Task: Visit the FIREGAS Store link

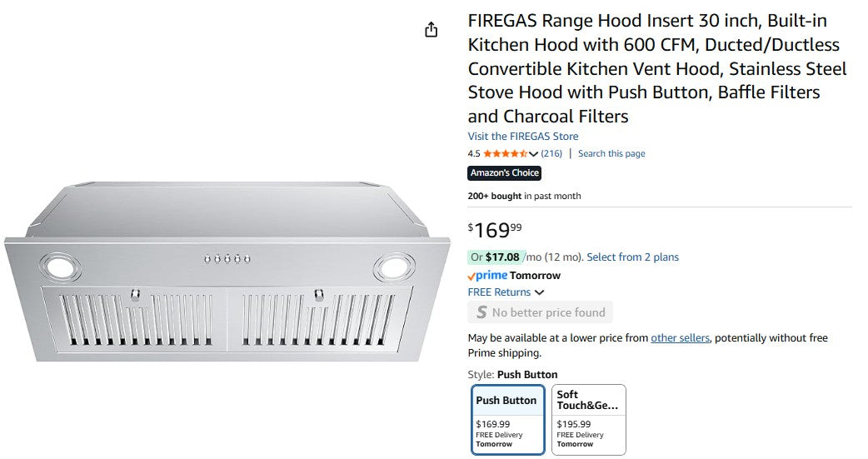Action: (522, 137)
